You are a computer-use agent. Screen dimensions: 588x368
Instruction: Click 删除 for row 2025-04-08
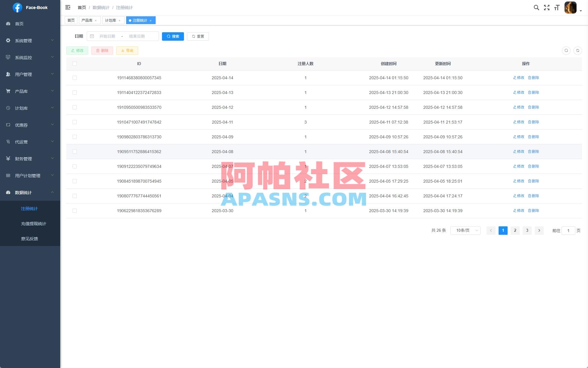(x=533, y=152)
